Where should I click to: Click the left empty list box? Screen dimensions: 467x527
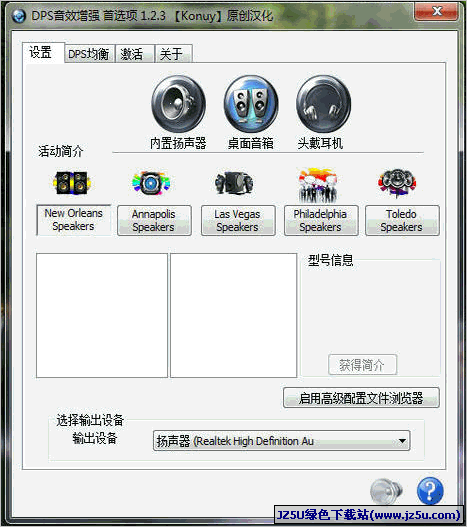pyautogui.click(x=102, y=316)
